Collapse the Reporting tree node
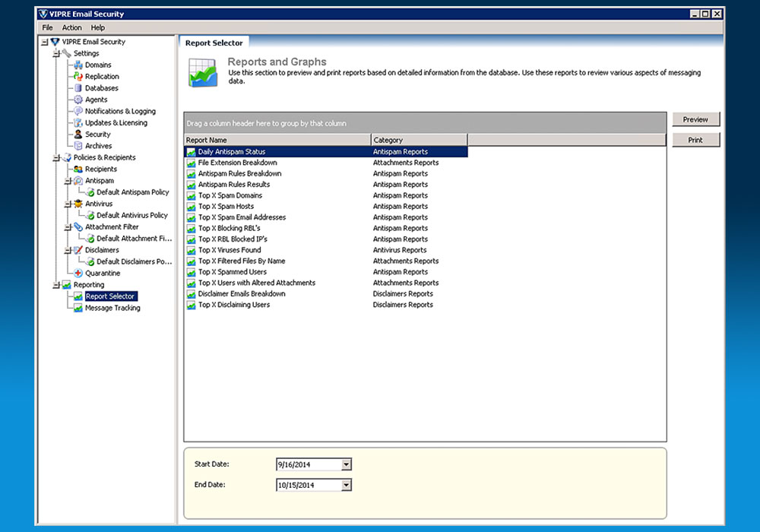Image resolution: width=760 pixels, height=532 pixels. pos(56,286)
